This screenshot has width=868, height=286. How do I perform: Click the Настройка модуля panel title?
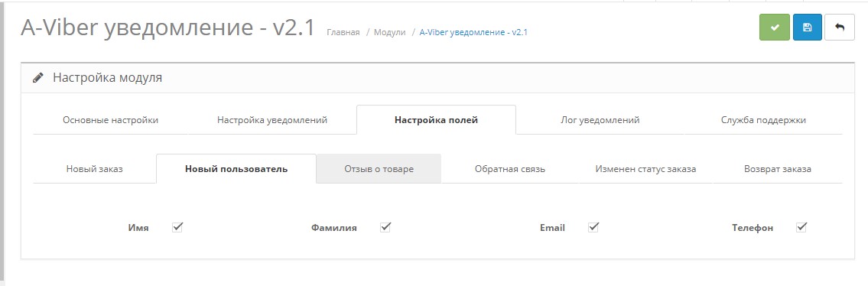[x=107, y=78]
